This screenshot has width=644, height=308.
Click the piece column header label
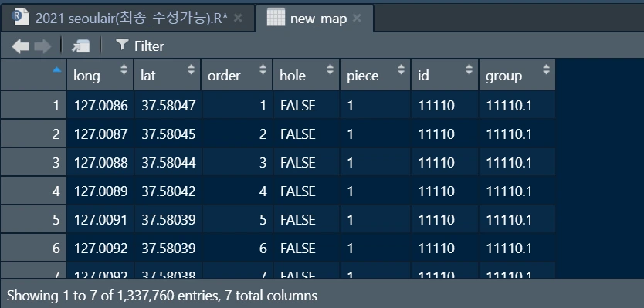tap(363, 76)
